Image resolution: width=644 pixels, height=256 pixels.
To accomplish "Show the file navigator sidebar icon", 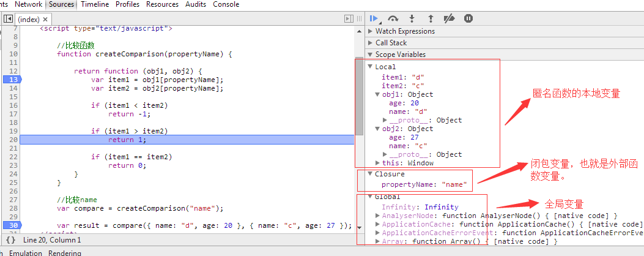I will pyautogui.click(x=8, y=19).
